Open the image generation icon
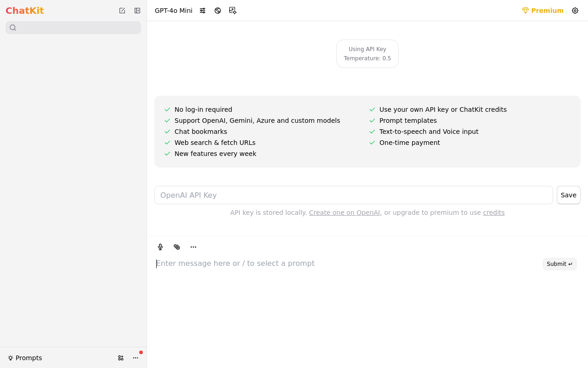588x368 pixels. (233, 11)
